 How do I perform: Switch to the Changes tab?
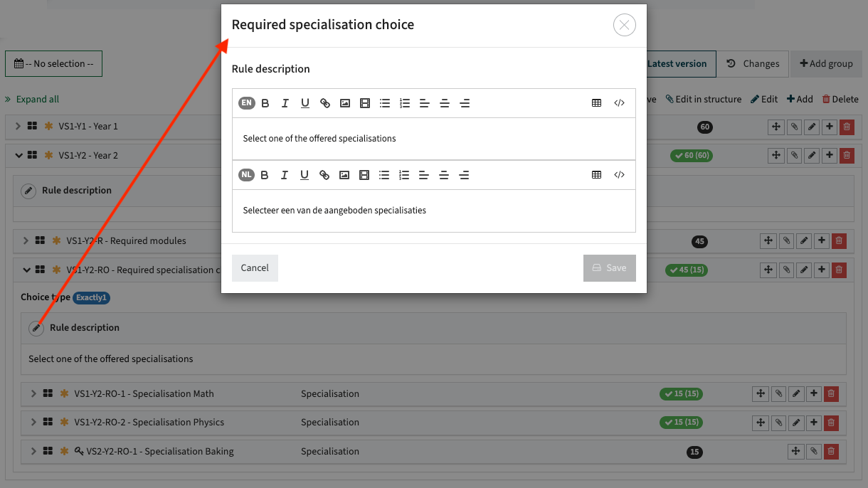[753, 63]
